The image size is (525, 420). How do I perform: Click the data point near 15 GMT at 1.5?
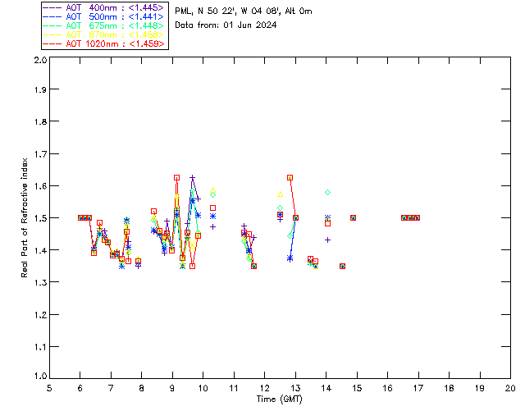353,217
